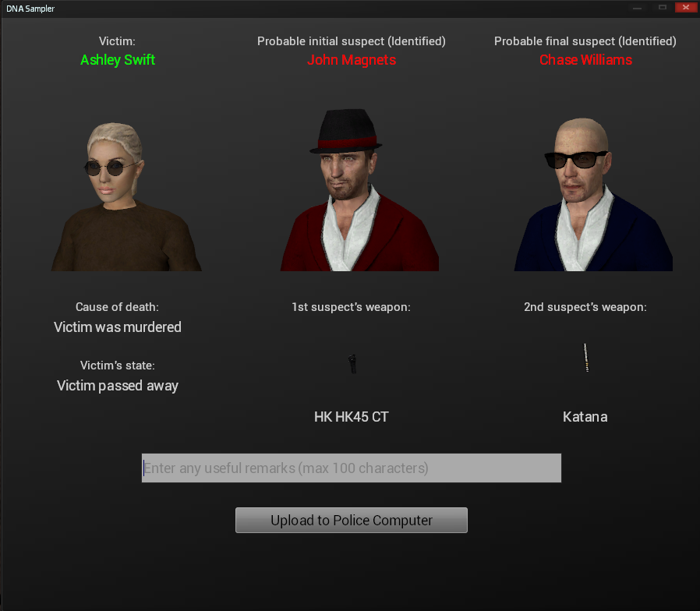
Task: Click the suspect name Chase Williams
Action: 585,60
